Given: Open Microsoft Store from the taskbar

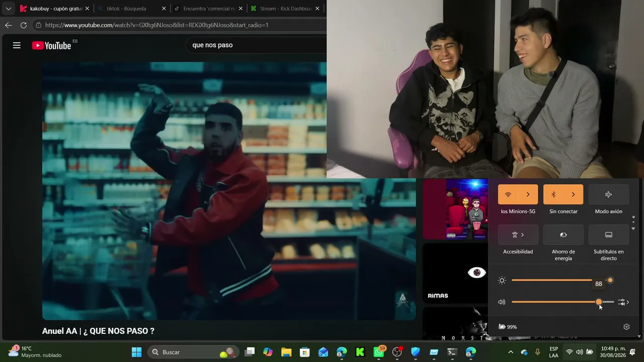Looking at the screenshot, I should [x=304, y=352].
